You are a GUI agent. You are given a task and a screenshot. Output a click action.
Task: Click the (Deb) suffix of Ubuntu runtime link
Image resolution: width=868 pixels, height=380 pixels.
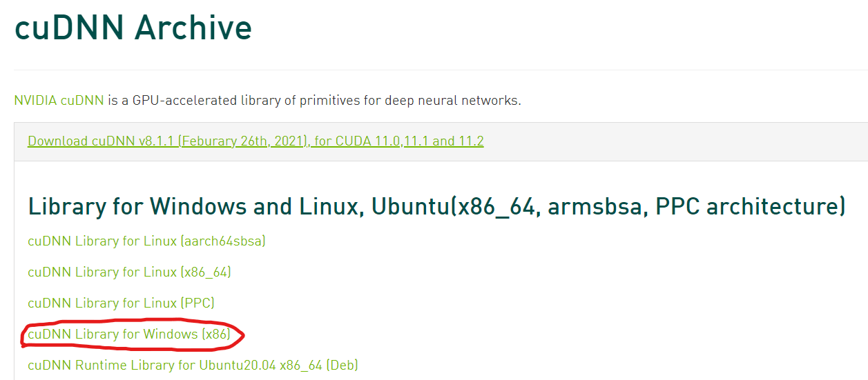342,365
